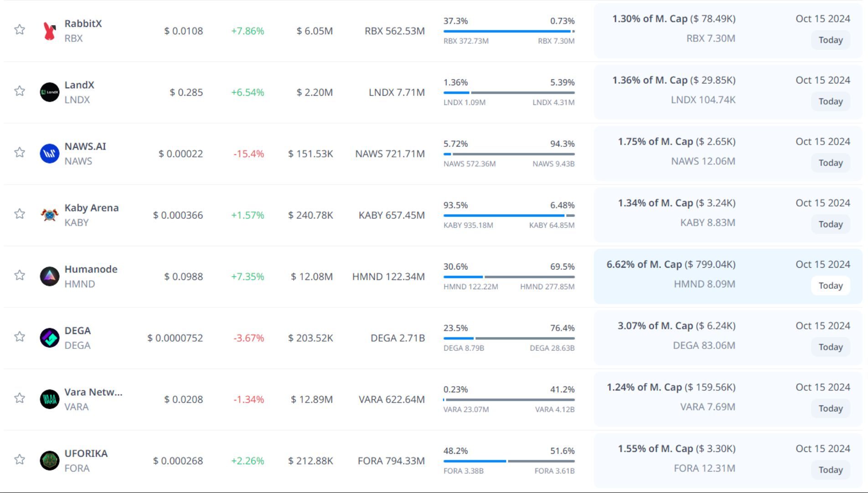Click the DEGA token logo

coord(49,338)
